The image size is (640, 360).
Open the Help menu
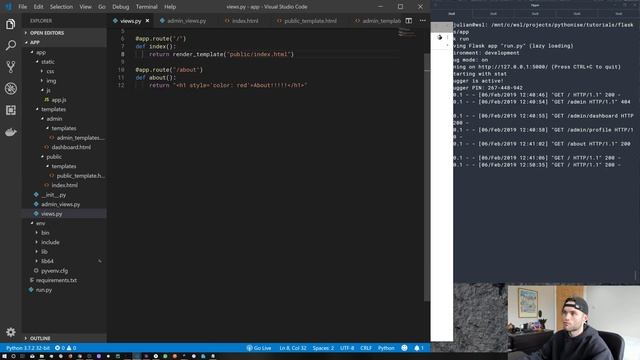tap(170, 7)
